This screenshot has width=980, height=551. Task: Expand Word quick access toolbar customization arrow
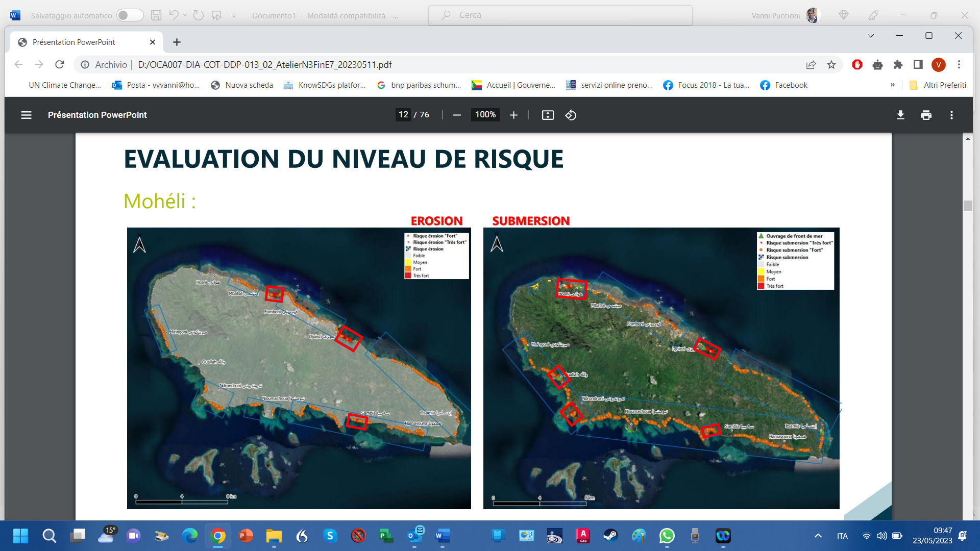point(234,16)
